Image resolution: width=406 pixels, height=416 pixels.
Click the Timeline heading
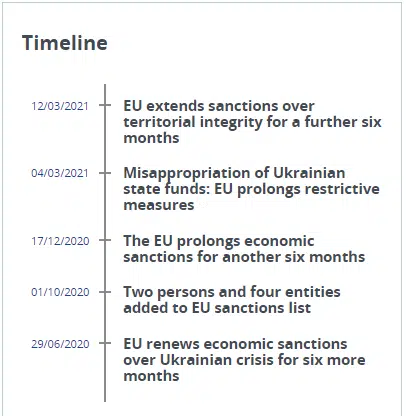pos(65,43)
